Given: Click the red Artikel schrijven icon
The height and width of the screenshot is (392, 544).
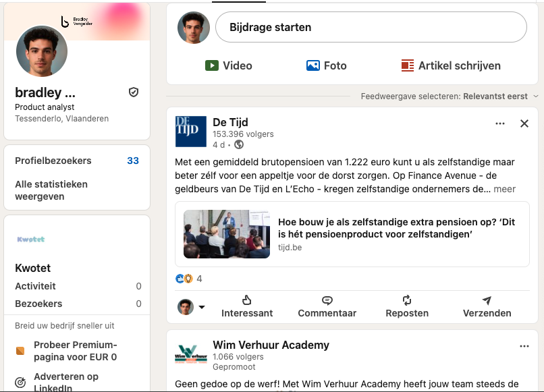Looking at the screenshot, I should tap(408, 65).
